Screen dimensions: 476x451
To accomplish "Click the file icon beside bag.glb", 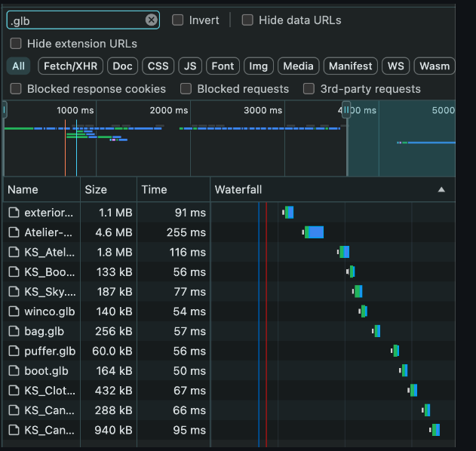I will [x=13, y=330].
